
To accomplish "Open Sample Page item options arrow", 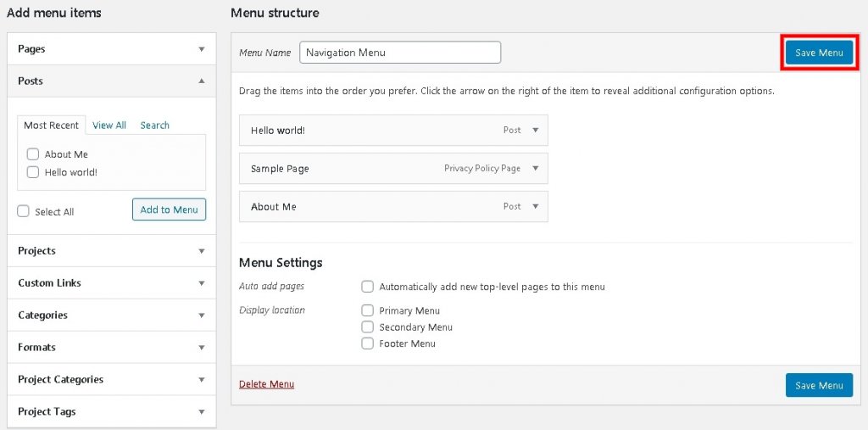I will [x=535, y=169].
